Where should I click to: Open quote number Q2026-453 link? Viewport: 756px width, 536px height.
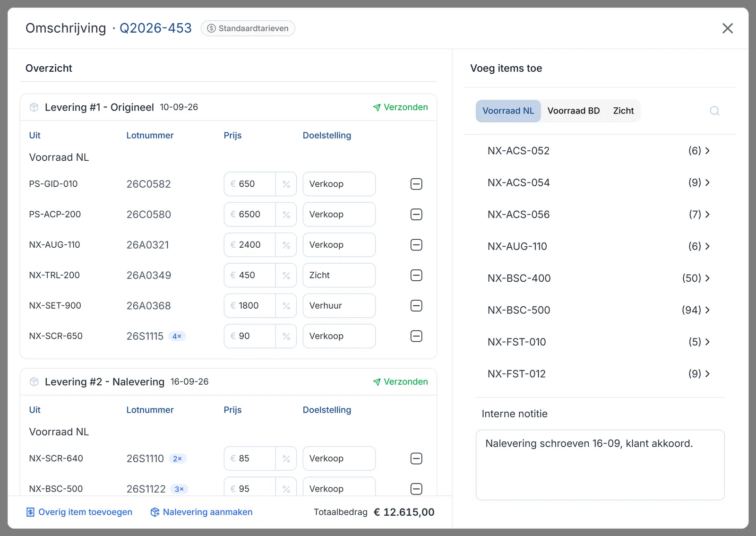pyautogui.click(x=155, y=28)
